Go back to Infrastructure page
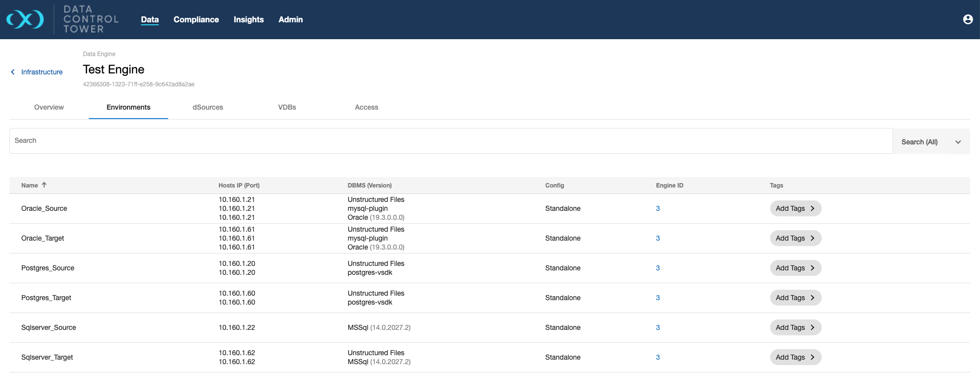Viewport: 980px width, 379px height. 42,72
